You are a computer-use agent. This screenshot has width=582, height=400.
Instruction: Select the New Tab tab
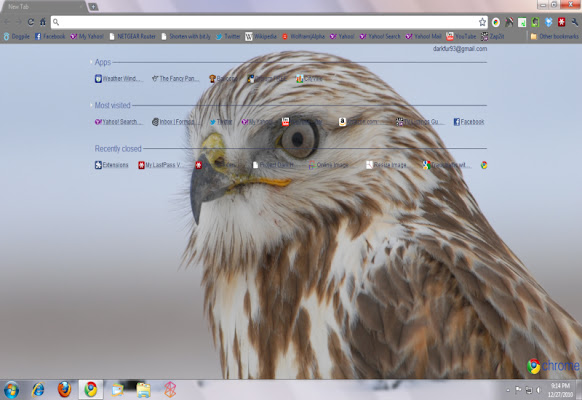[x=43, y=7]
